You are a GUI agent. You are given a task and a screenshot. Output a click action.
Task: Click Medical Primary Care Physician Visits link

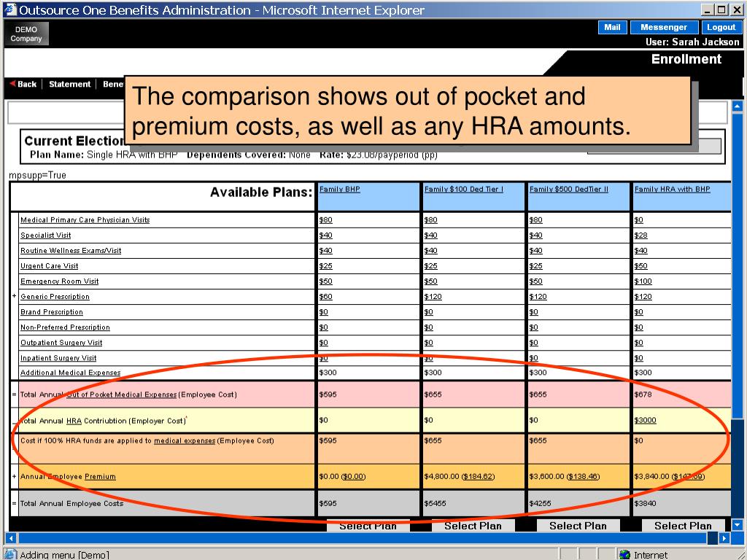(x=85, y=220)
